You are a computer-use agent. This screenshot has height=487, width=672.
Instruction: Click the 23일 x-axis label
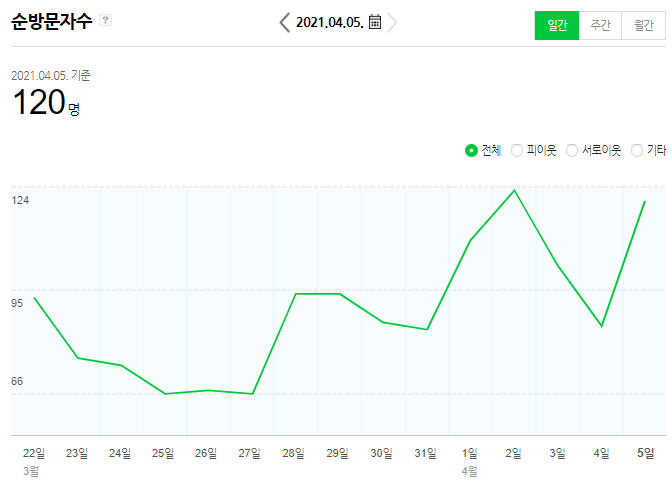(77, 453)
